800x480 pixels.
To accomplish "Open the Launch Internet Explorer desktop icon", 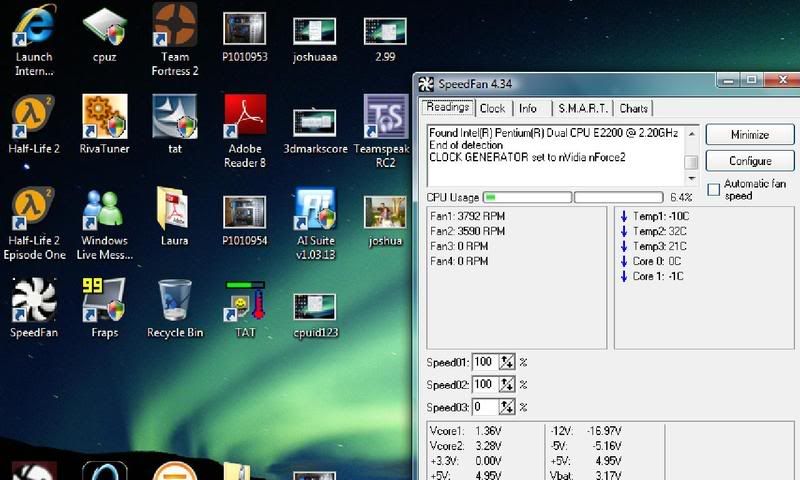I will [x=34, y=40].
